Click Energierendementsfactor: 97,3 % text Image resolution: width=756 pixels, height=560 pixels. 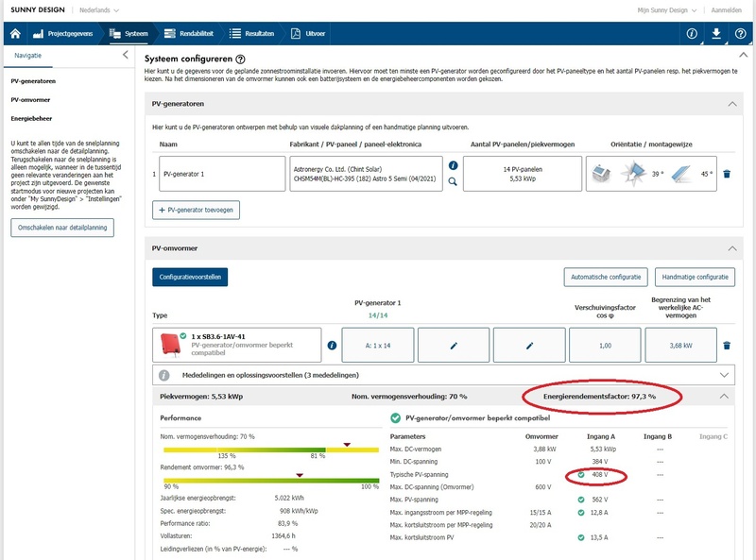[599, 396]
